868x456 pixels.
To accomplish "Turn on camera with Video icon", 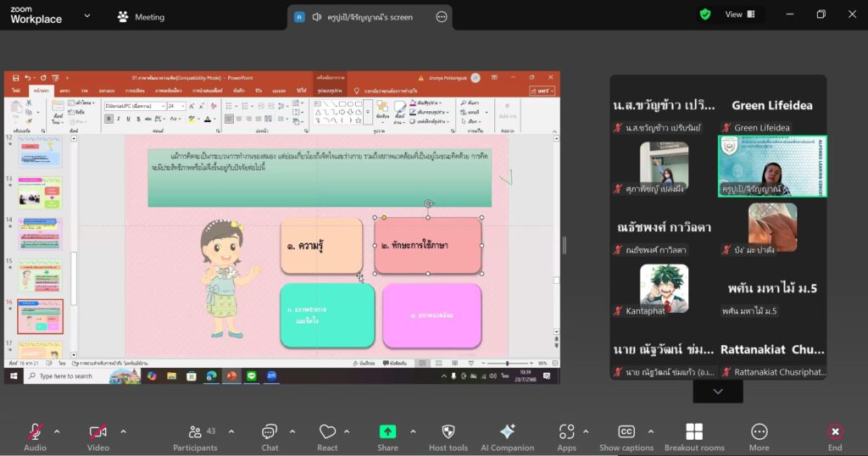I will click(98, 431).
